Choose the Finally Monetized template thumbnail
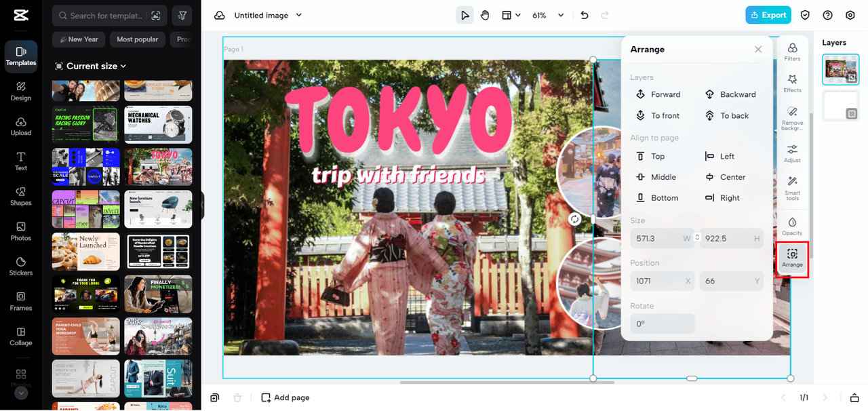The height and width of the screenshot is (411, 868). (158, 294)
